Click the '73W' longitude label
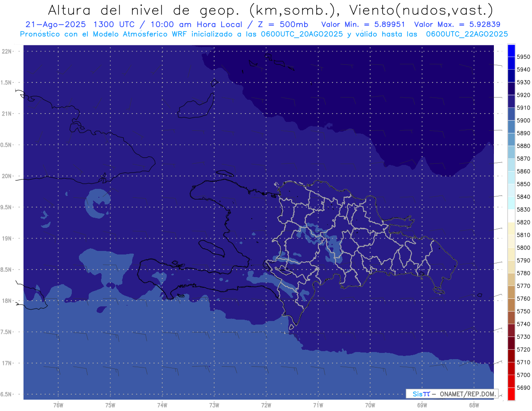The image size is (532, 411). [x=214, y=405]
